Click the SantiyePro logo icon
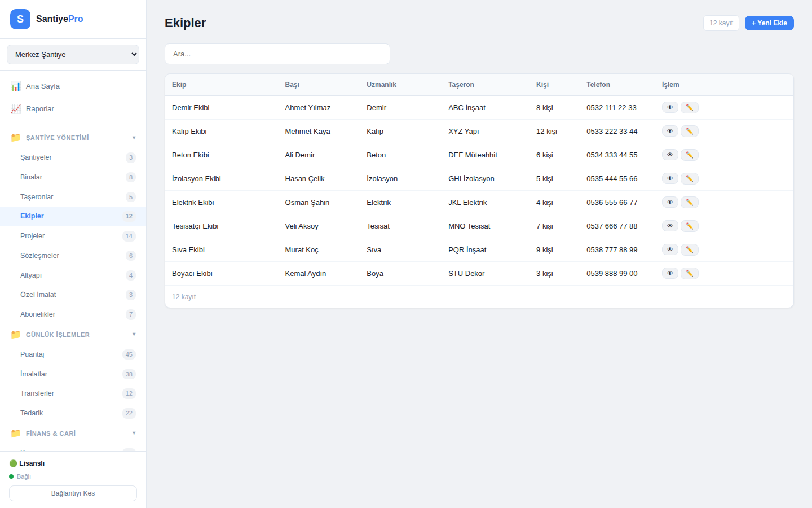Screen dimensions: 812x508 (x=20, y=19)
